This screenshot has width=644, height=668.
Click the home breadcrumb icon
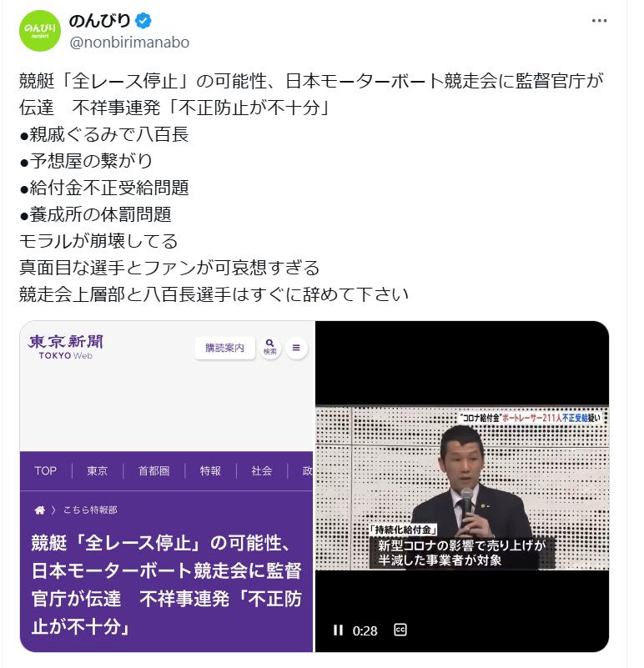(40, 510)
